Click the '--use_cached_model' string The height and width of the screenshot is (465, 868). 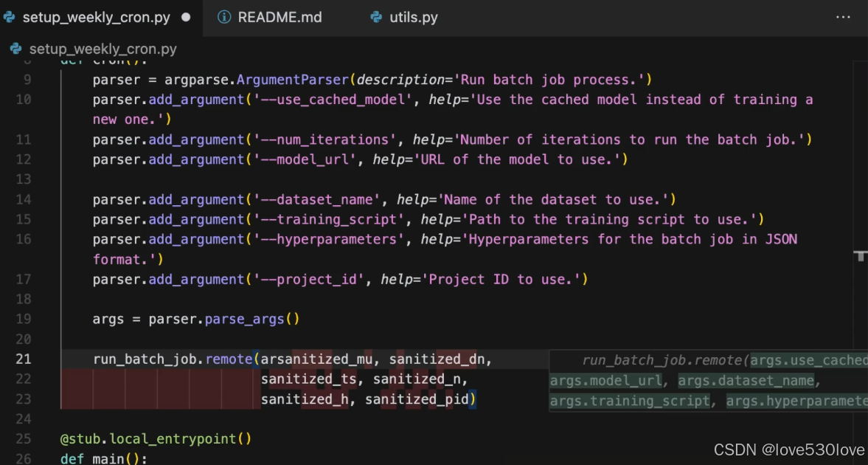[x=333, y=100]
